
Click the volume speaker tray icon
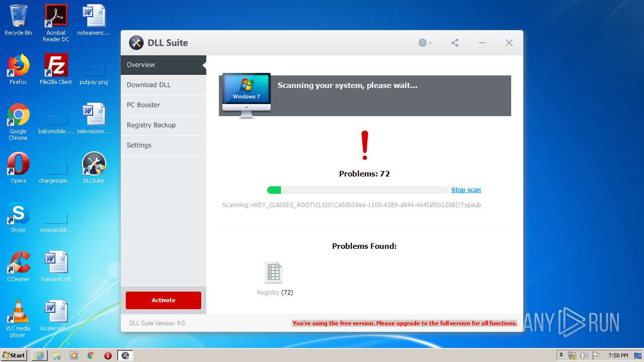[584, 355]
